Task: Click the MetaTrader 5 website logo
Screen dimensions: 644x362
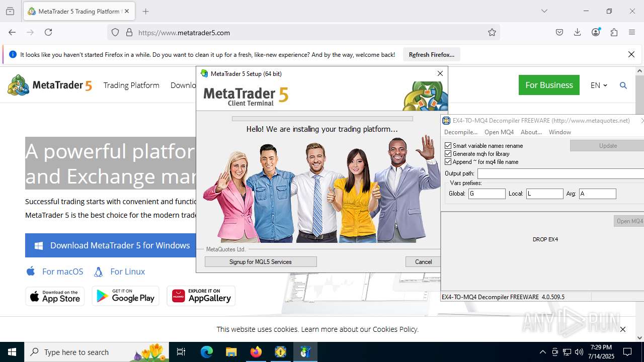Action: click(x=50, y=85)
